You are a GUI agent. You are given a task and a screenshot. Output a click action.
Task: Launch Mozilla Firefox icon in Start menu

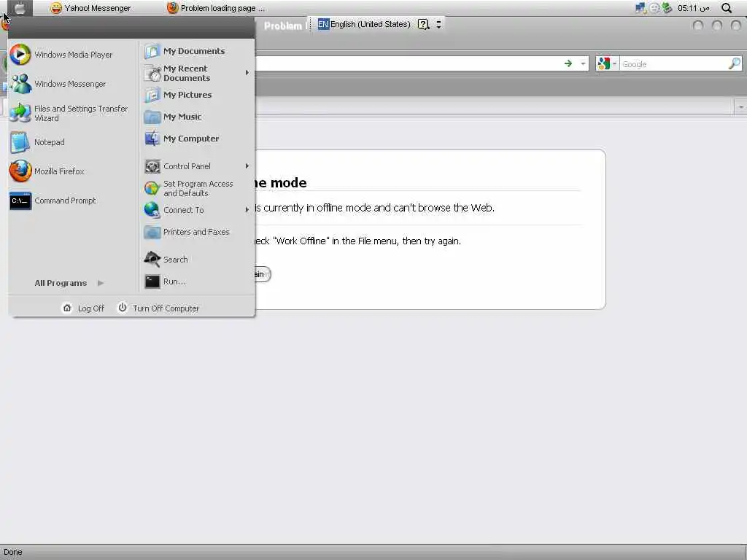(20, 171)
